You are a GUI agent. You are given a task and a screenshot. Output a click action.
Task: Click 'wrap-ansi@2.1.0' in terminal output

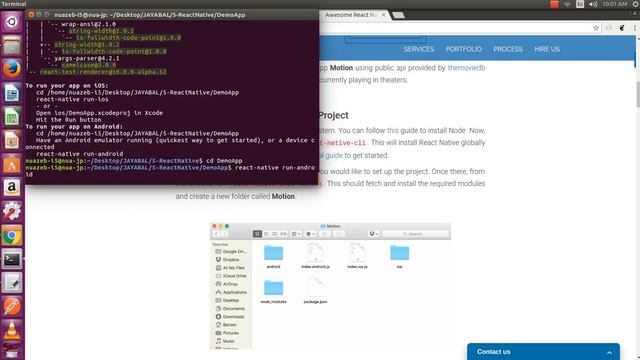(89, 24)
